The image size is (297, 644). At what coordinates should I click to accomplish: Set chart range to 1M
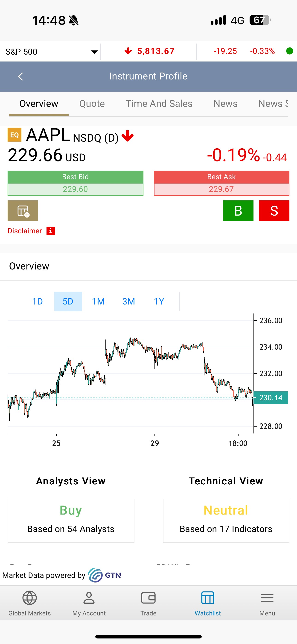coord(98,302)
